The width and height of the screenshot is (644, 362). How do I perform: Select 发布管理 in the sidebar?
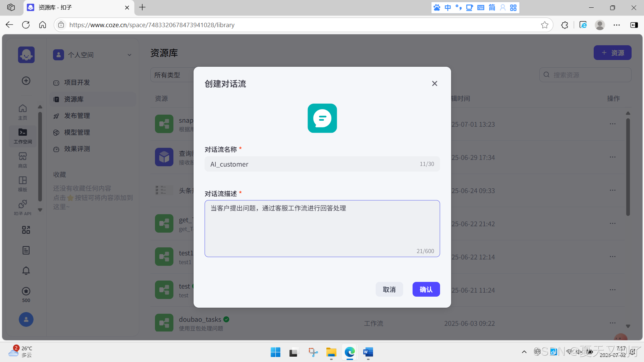pos(77,116)
